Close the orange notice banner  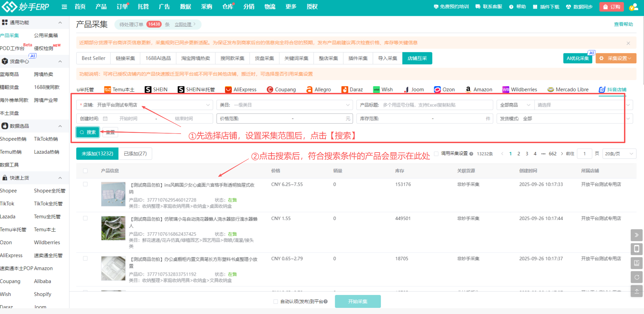pyautogui.click(x=628, y=43)
